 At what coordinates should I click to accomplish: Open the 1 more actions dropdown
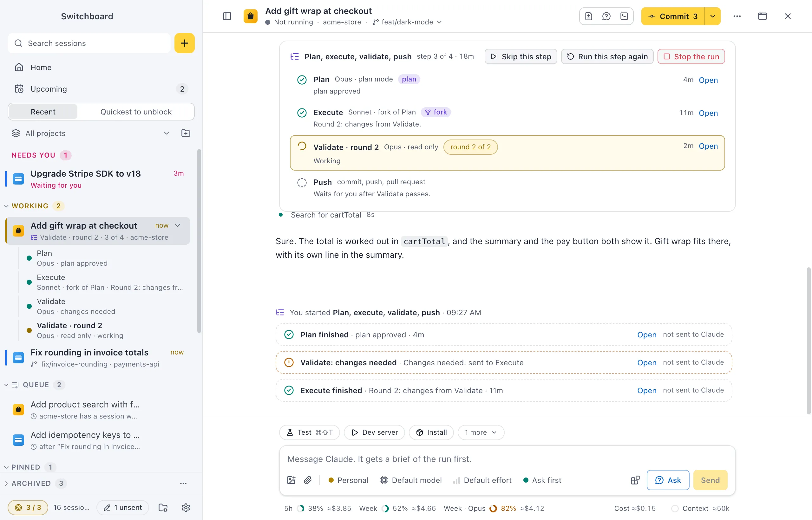pos(481,432)
